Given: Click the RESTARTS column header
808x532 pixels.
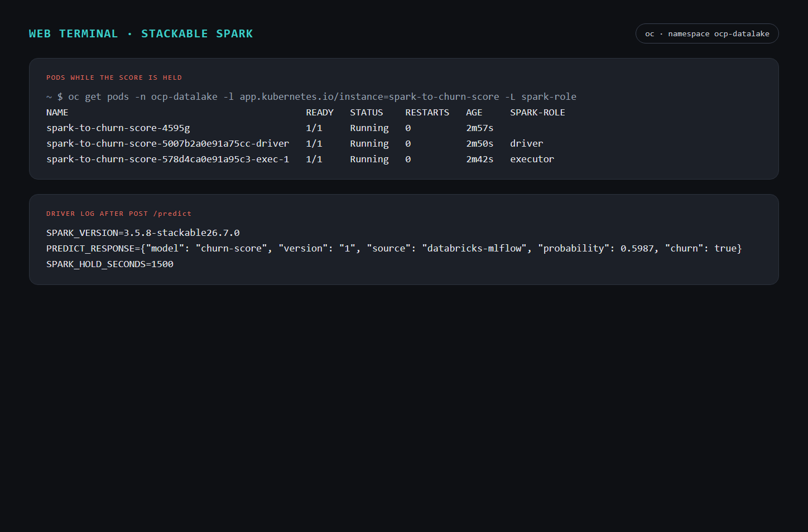Looking at the screenshot, I should coord(427,112).
